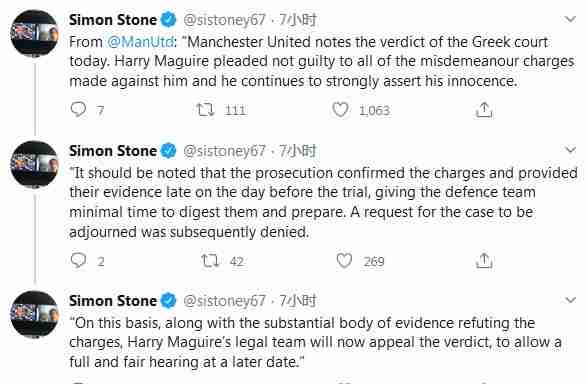Image resolution: width=587 pixels, height=384 pixels.
Task: Open the options chevron on first tweet
Action: 570,19
